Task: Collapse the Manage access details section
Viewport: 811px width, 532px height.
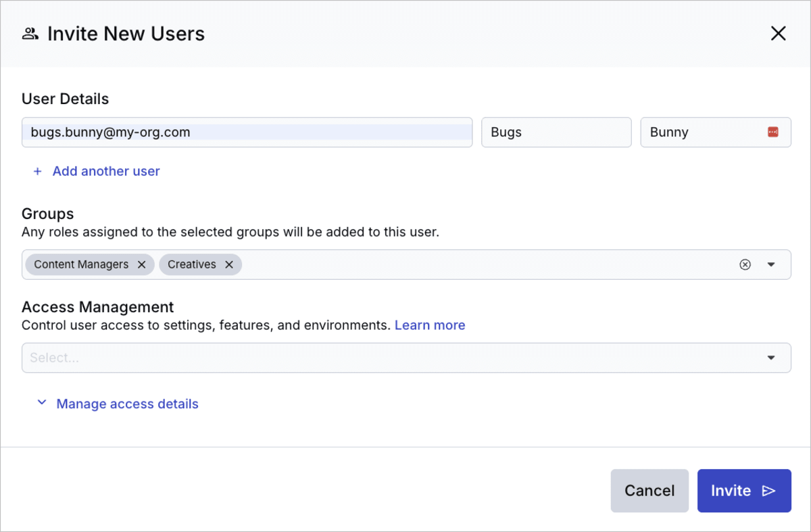Action: coord(41,403)
